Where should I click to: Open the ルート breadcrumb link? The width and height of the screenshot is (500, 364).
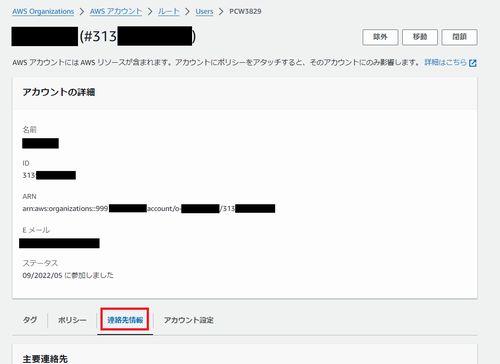169,11
